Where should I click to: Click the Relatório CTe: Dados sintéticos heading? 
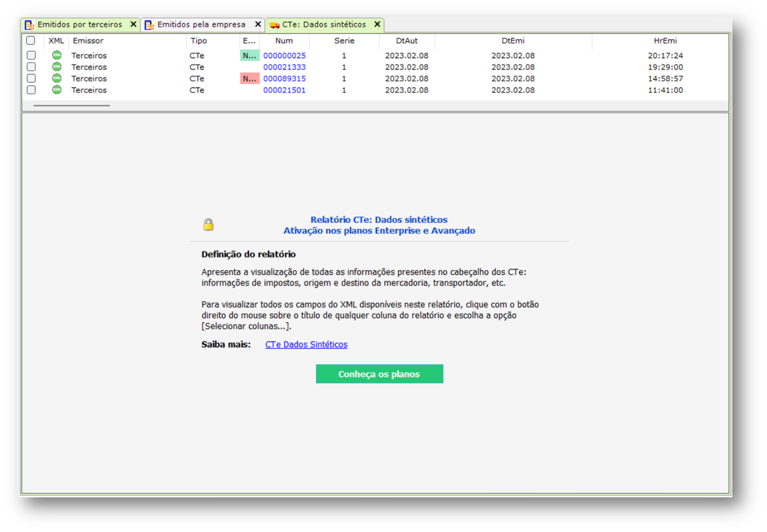[379, 220]
